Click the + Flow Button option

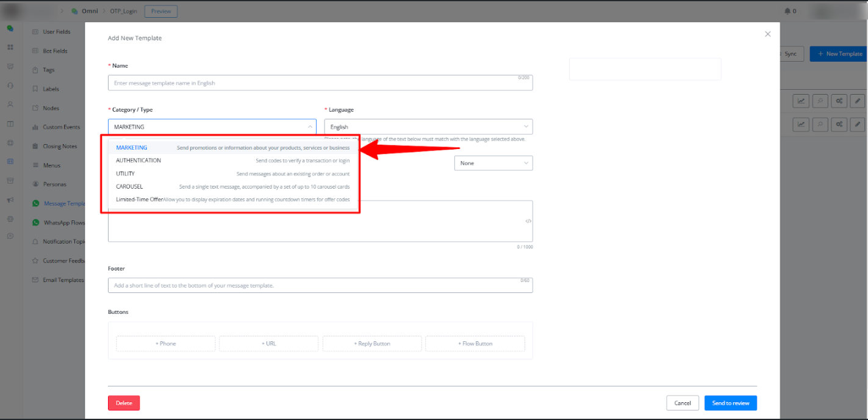[x=475, y=344]
